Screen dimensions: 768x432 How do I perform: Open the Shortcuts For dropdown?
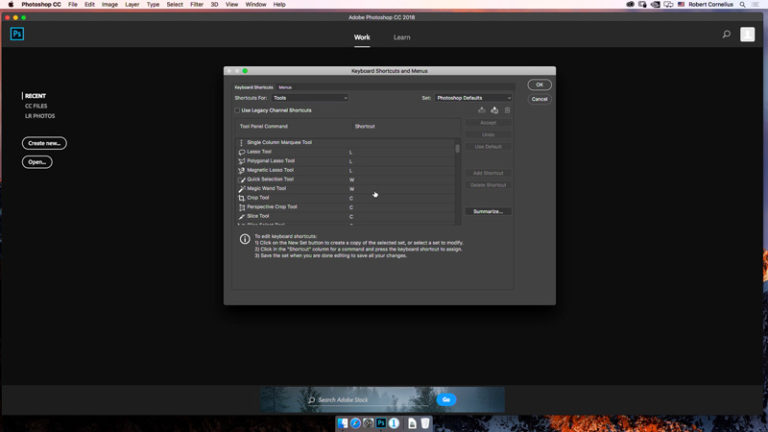click(309, 98)
